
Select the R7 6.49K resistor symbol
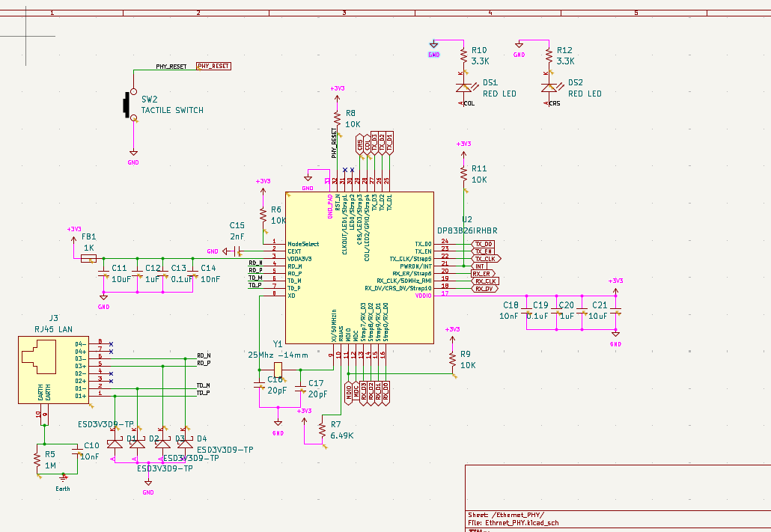322,429
